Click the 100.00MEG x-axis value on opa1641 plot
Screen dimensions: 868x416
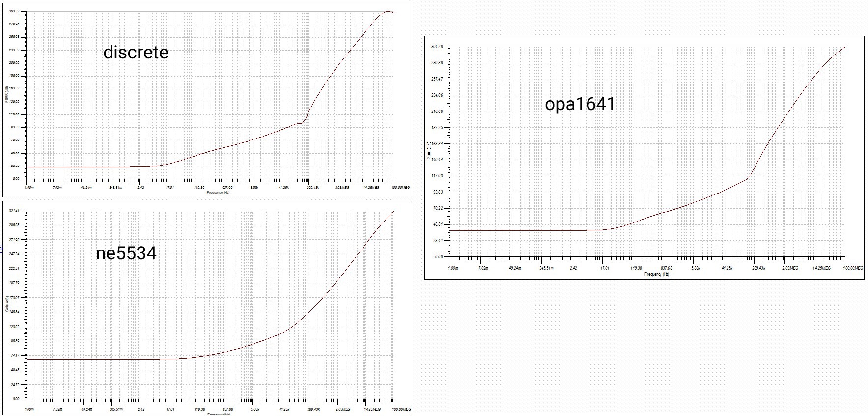(x=853, y=268)
